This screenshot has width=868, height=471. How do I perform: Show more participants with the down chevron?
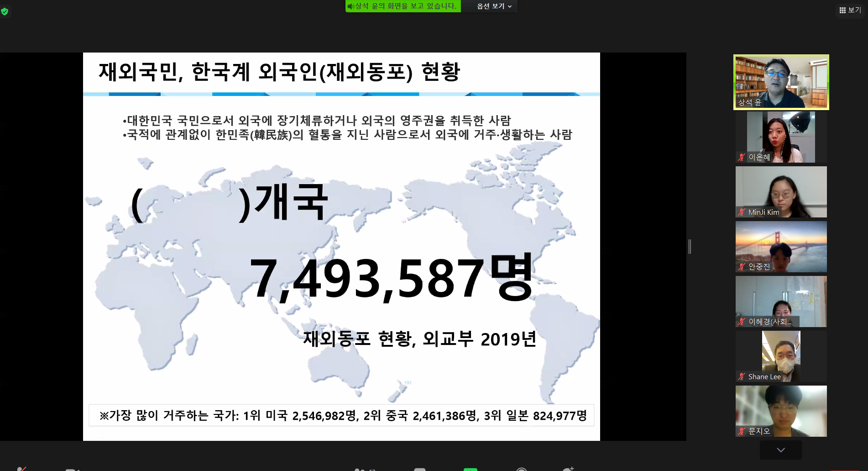(x=781, y=450)
